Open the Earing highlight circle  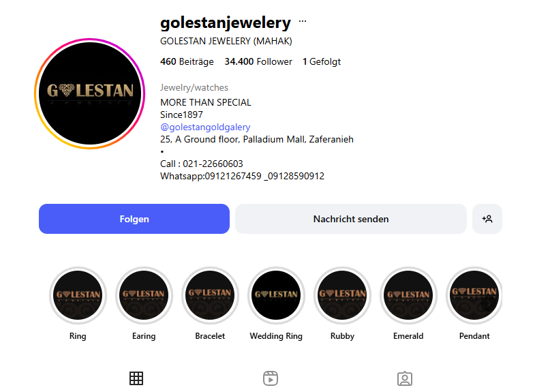click(144, 295)
